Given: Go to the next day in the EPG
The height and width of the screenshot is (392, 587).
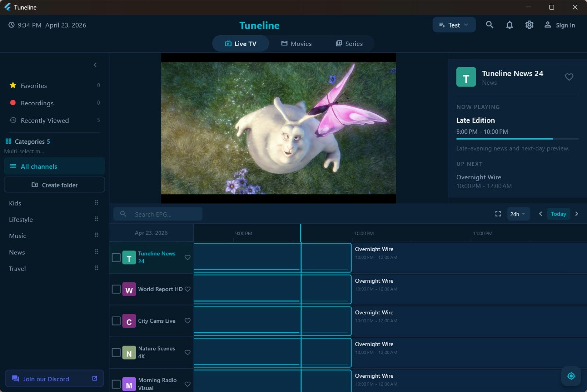Looking at the screenshot, I should [577, 214].
